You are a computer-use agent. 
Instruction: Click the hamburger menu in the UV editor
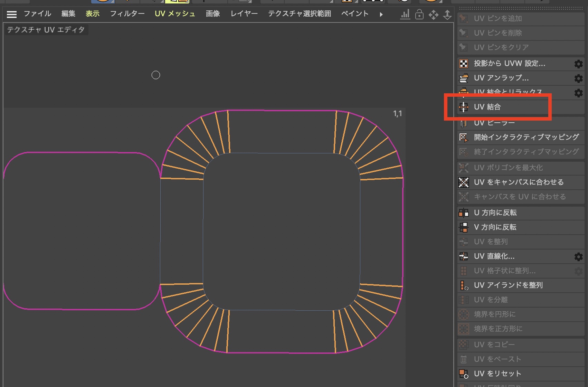point(12,14)
